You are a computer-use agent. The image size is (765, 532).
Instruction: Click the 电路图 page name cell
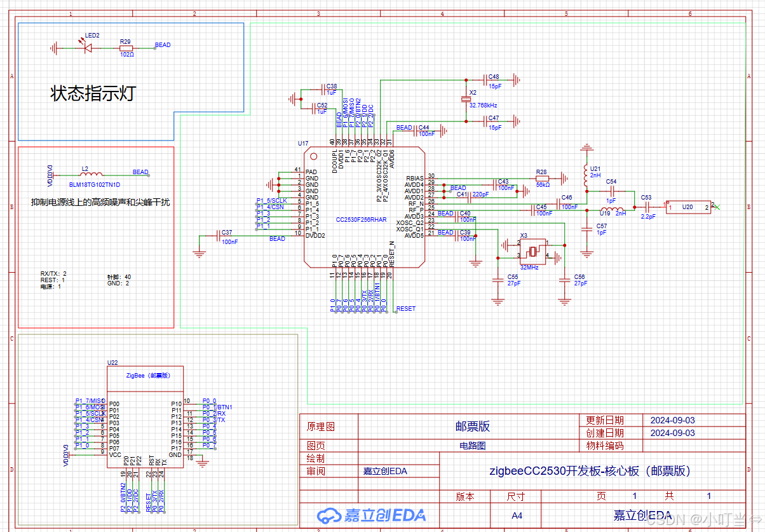coord(472,446)
